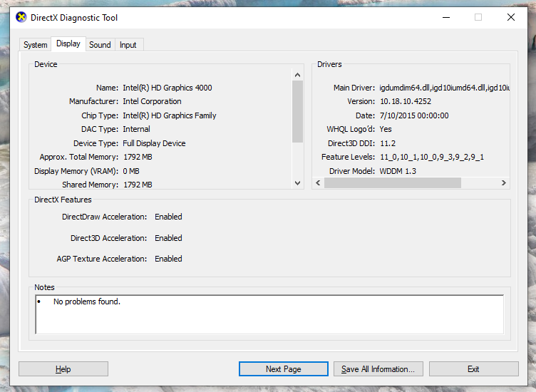Click the 'DirectDraw Acceleration:' label

104,217
